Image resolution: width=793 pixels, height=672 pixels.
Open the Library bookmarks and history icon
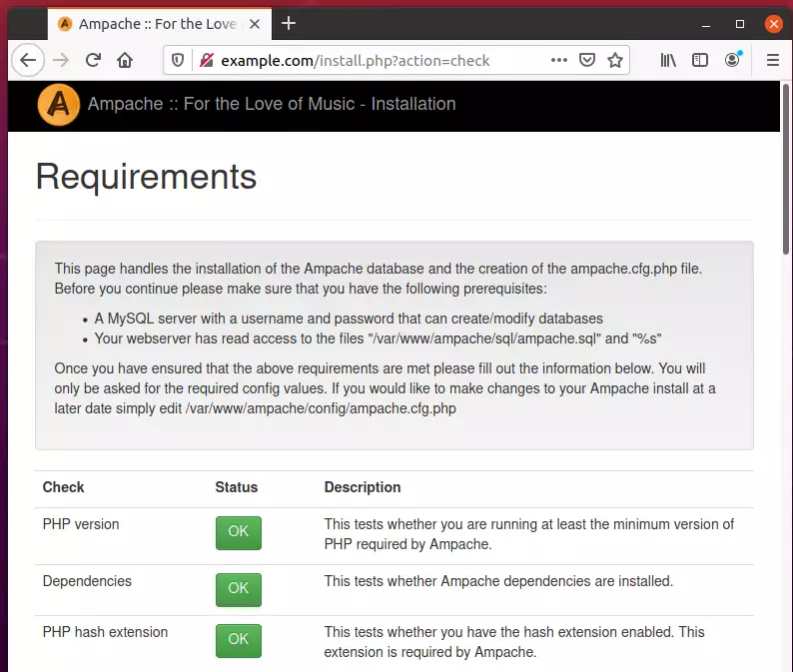point(668,60)
